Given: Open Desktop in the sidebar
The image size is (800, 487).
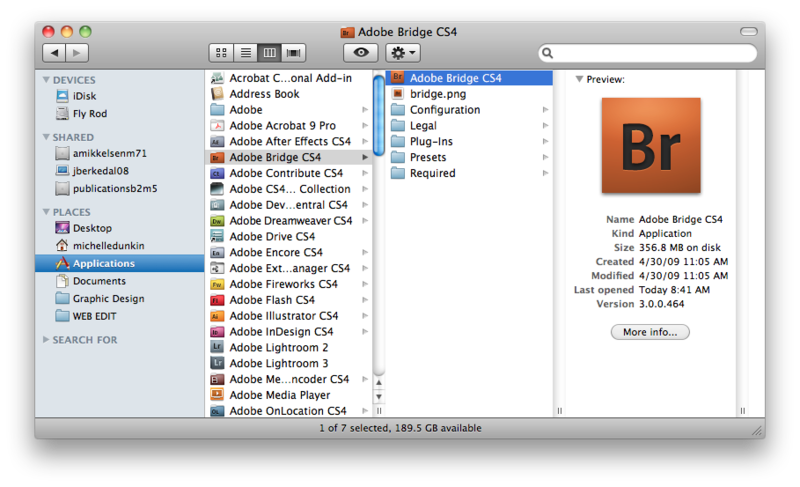Looking at the screenshot, I should pos(92,228).
